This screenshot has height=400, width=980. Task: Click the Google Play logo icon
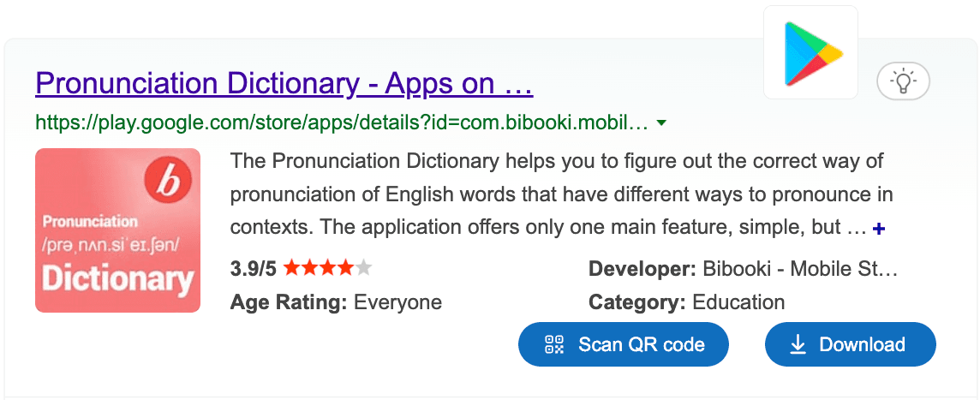coord(810,52)
